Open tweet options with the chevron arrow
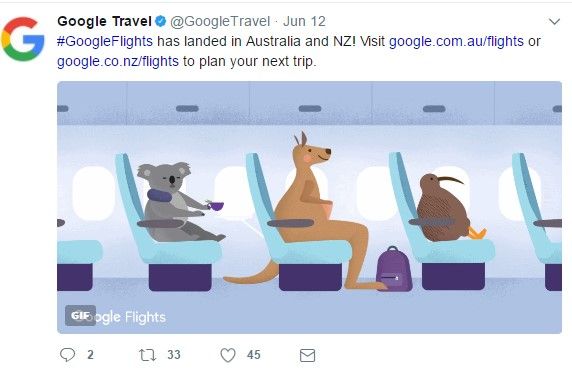 (554, 22)
